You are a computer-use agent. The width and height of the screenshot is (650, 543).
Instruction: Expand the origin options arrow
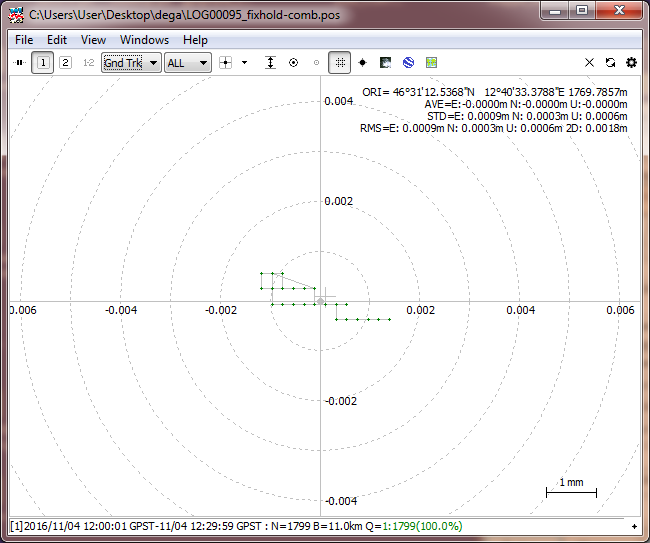pos(245,63)
